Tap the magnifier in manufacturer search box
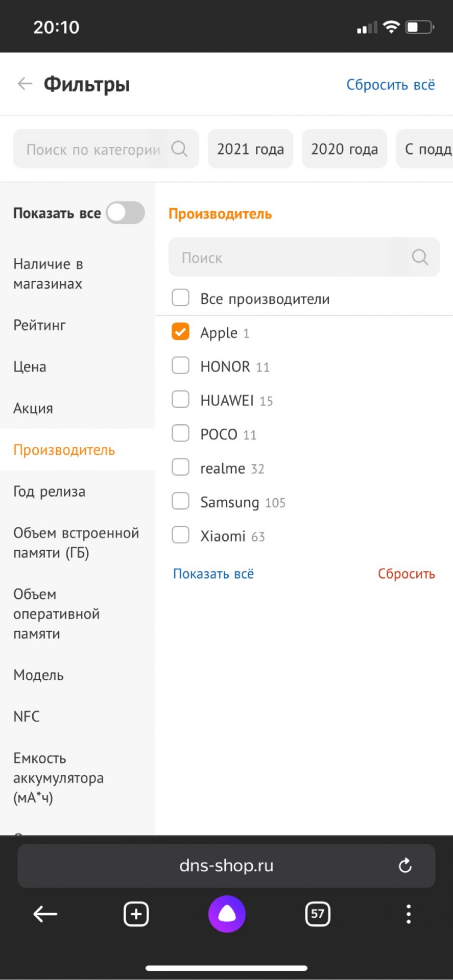Screen dimensions: 453x980 click(x=420, y=257)
